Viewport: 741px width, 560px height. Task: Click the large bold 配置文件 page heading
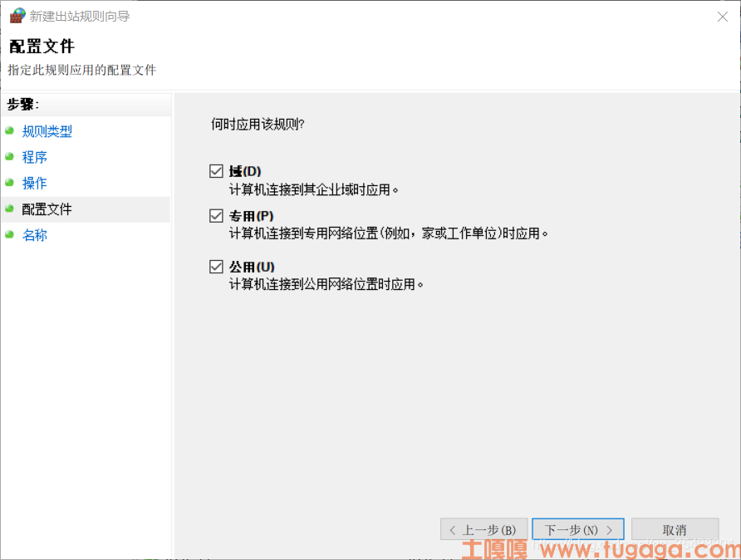pos(42,47)
